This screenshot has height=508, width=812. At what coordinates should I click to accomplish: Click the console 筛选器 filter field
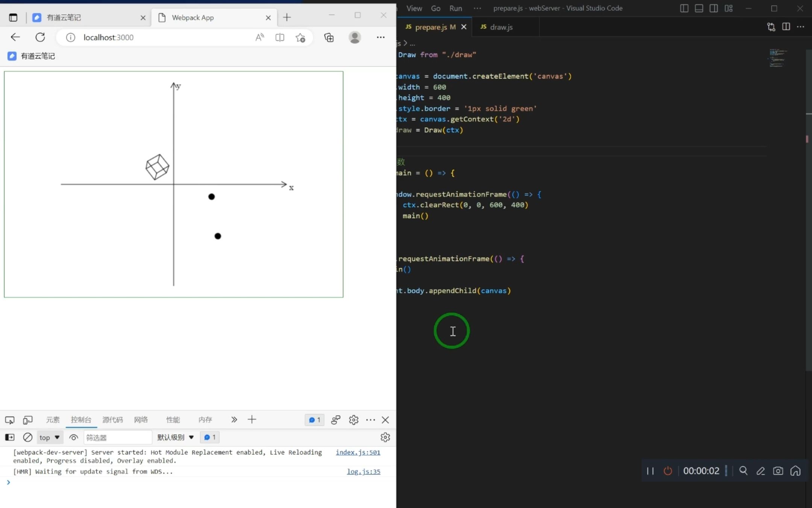(x=117, y=437)
